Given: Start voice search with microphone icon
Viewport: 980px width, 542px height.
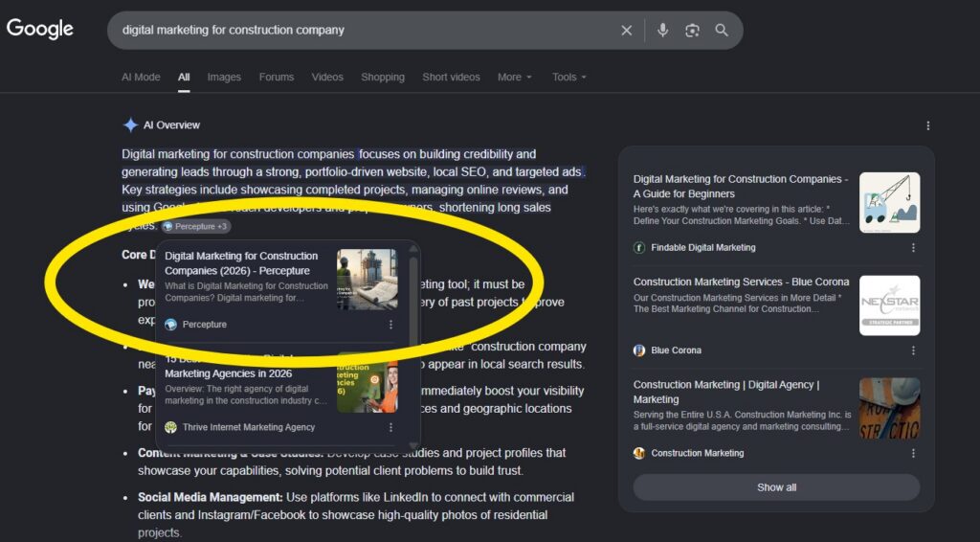Looking at the screenshot, I should tap(662, 30).
